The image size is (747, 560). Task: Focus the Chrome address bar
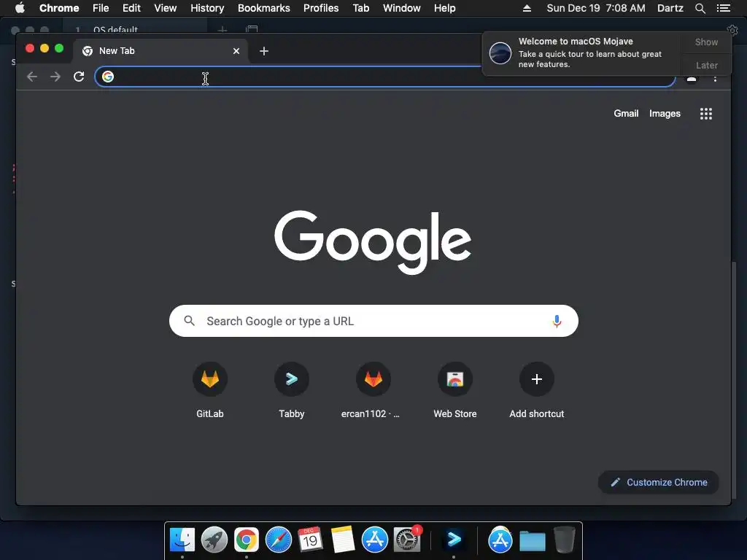[385, 77]
